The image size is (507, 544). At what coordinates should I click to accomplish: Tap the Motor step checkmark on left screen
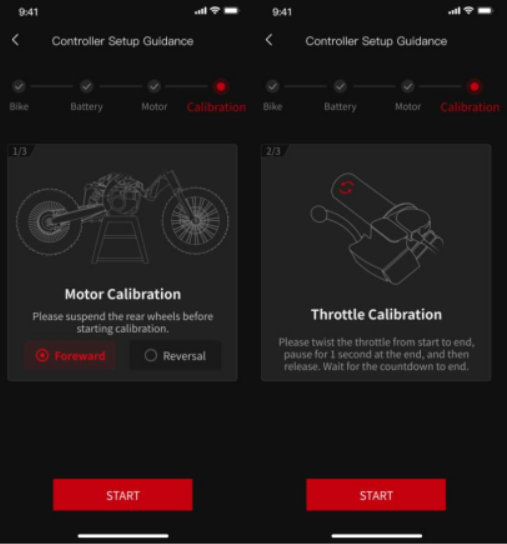154,86
